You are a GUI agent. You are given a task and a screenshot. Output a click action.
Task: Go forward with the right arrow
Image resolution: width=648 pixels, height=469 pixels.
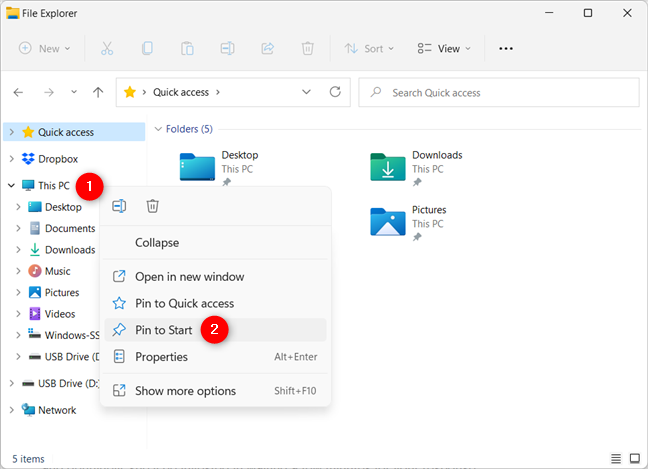point(49,92)
